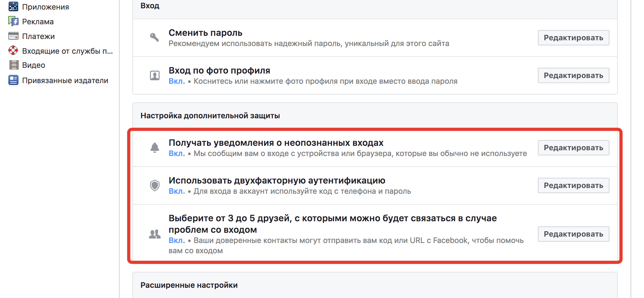
Task: Click the Сменить пароль heading
Action: 205,33
